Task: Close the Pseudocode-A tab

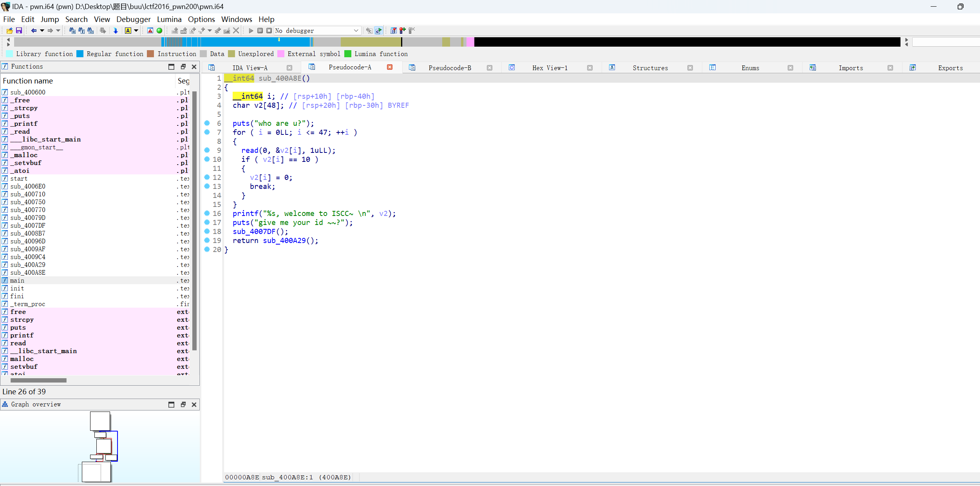Action: point(390,67)
